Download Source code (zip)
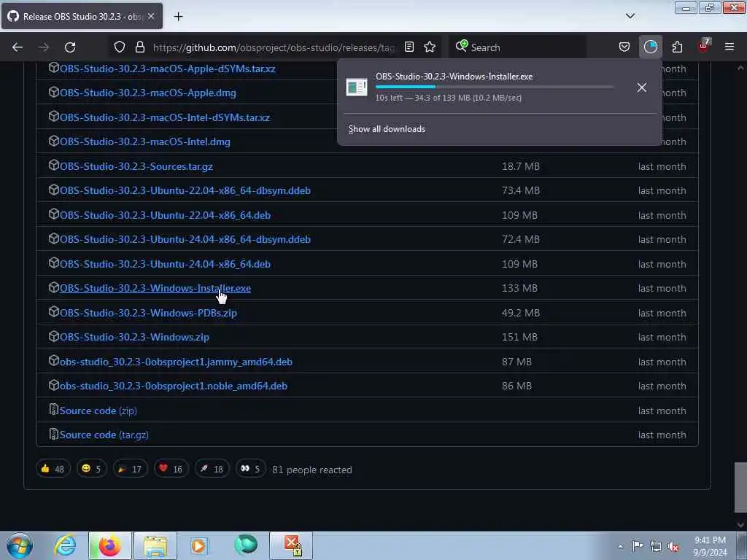 [98, 411]
